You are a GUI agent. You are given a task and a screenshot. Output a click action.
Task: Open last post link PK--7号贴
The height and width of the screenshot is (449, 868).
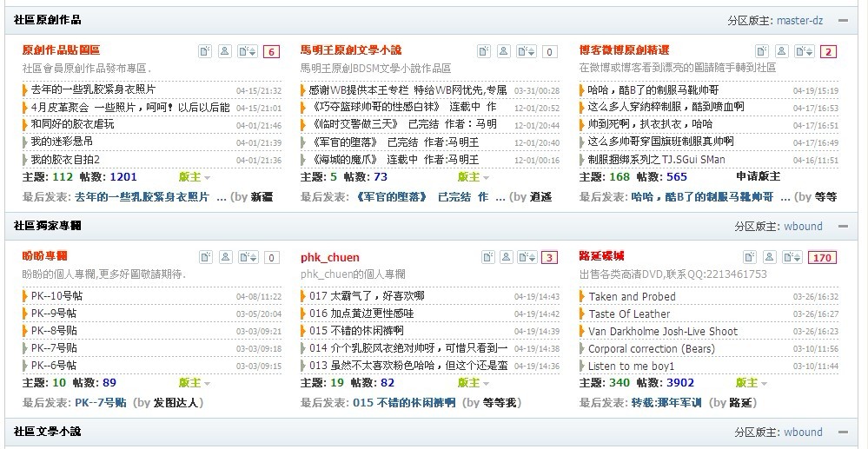101,402
